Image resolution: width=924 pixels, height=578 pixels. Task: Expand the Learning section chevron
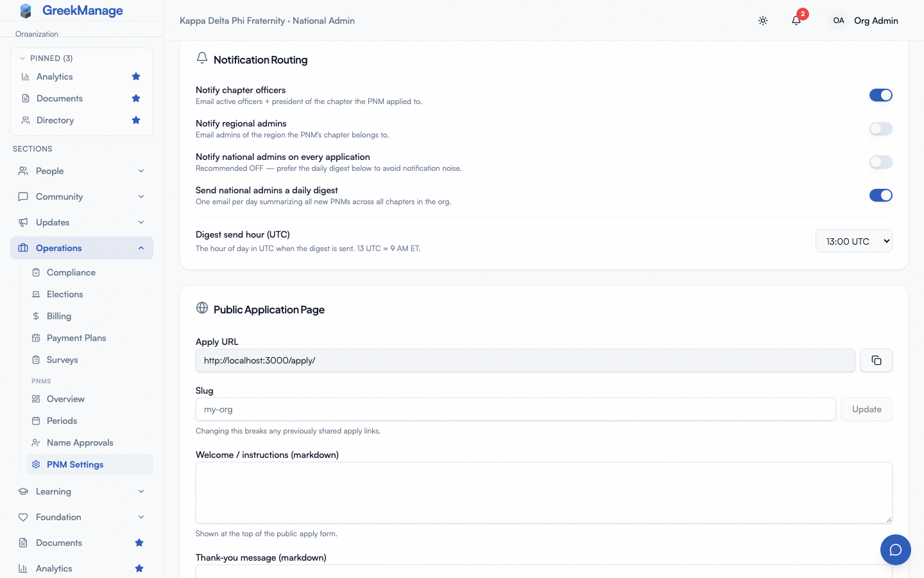[141, 491]
